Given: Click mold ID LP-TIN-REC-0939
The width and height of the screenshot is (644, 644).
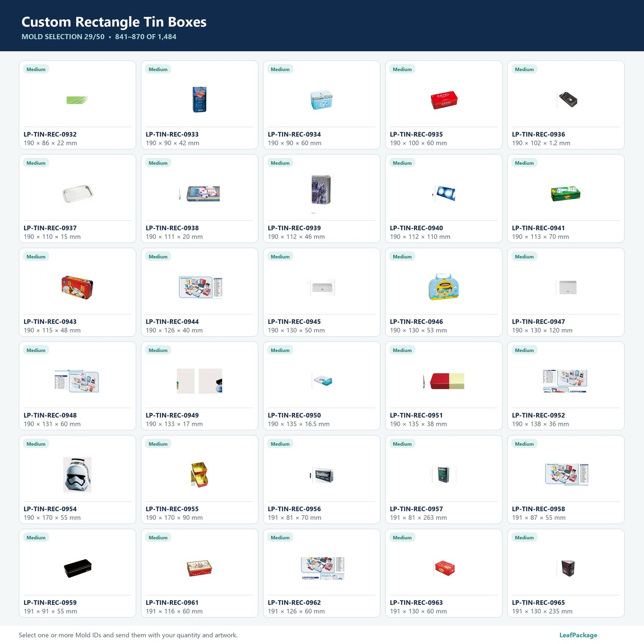Looking at the screenshot, I should [x=294, y=228].
